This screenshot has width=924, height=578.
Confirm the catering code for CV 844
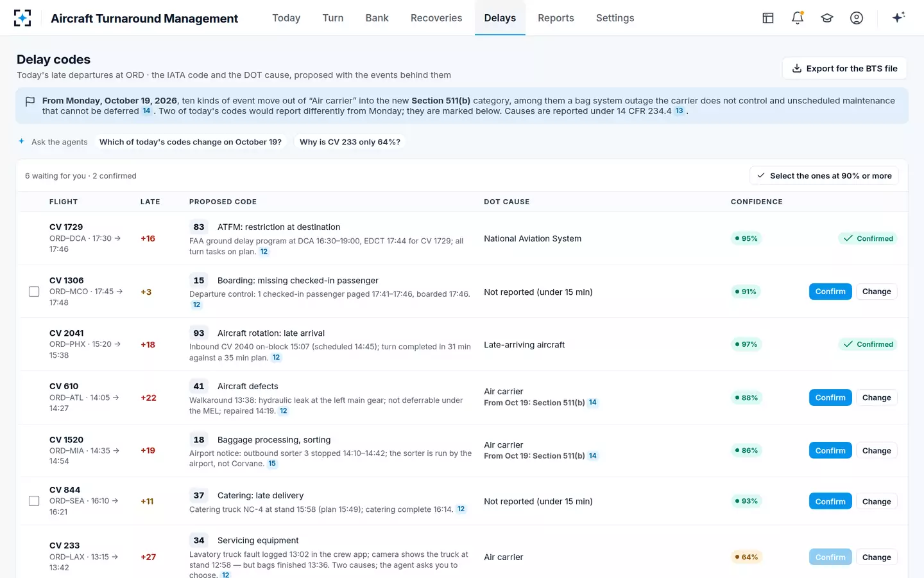[x=830, y=502]
